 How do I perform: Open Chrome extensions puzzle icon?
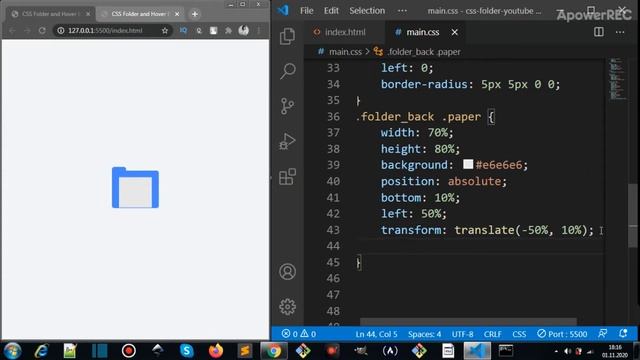(x=228, y=31)
